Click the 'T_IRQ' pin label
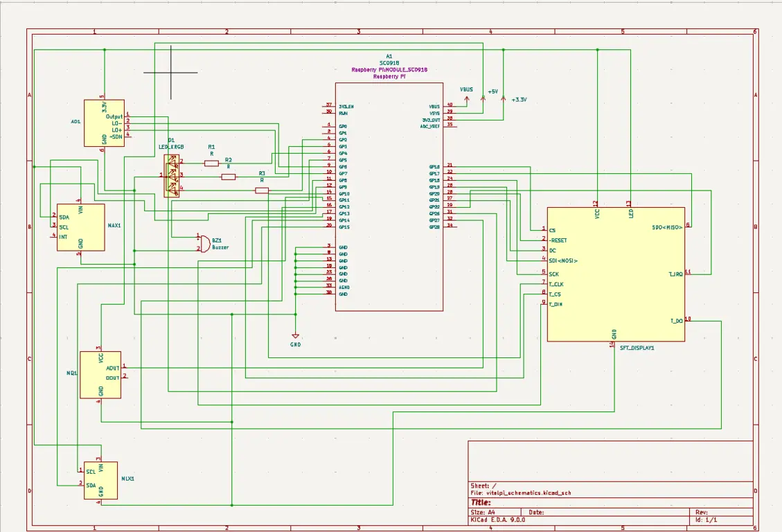This screenshot has width=782, height=532. tap(676, 274)
